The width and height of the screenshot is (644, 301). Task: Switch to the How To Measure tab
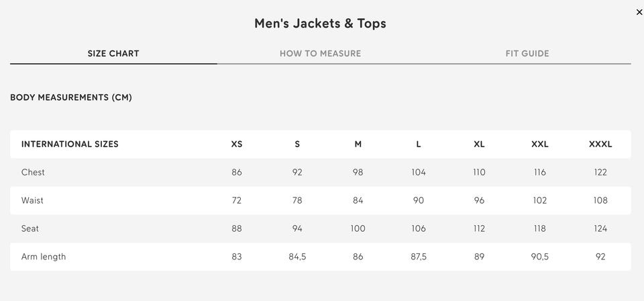(x=320, y=54)
